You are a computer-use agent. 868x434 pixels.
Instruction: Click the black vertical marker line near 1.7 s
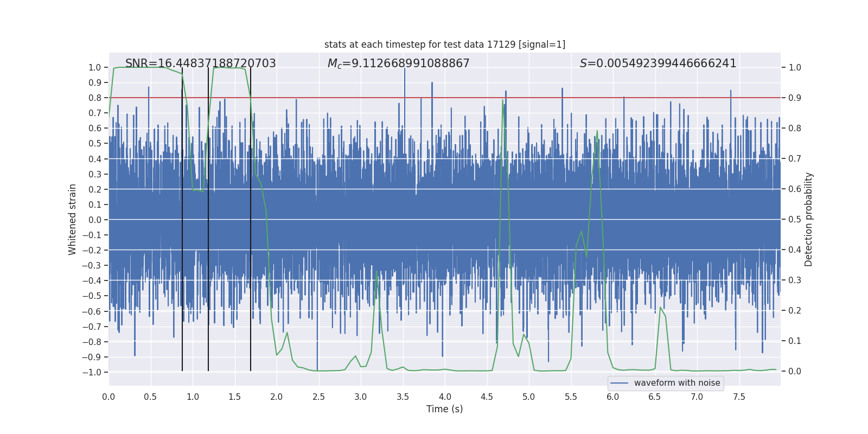(251, 219)
